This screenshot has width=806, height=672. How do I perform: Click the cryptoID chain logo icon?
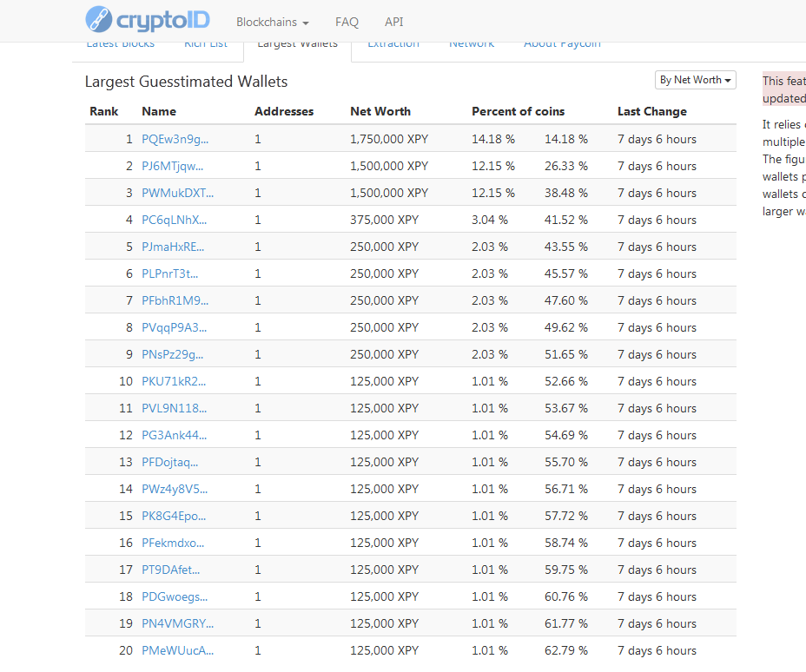tap(99, 19)
